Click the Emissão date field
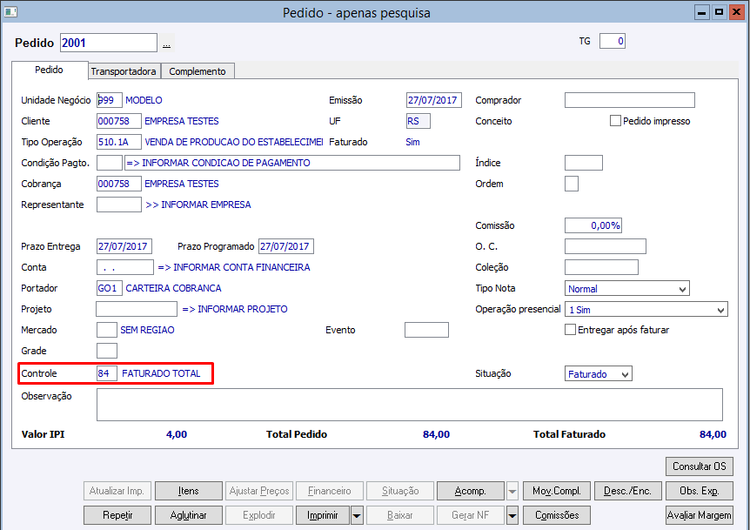This screenshot has height=530, width=750. [x=434, y=100]
